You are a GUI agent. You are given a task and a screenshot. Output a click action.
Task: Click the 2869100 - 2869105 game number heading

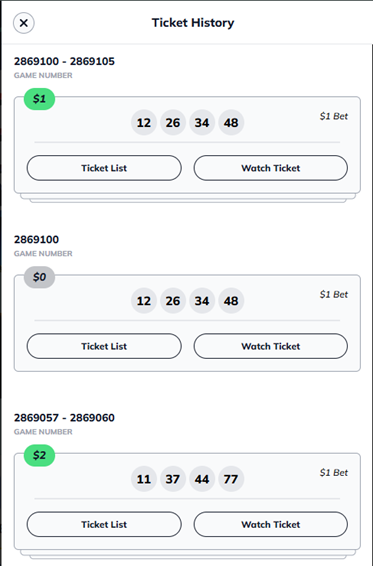tap(64, 61)
